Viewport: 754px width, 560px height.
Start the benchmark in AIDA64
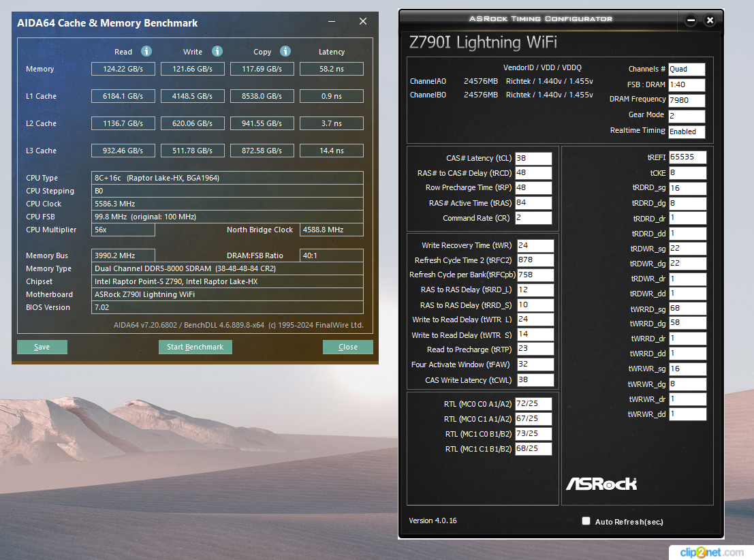[195, 347]
